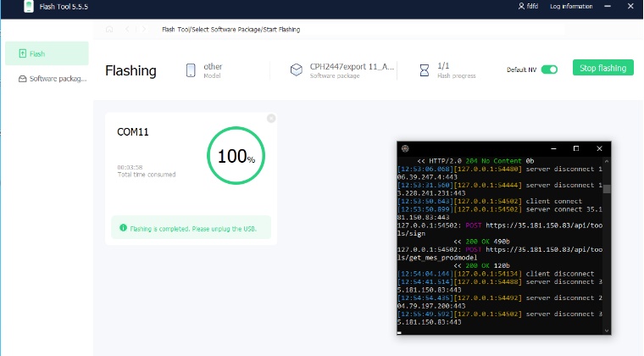Viewport: 644px width, 356px height.
Task: Click the back arrow in breadcrumb bar
Action: pyautogui.click(x=127, y=29)
